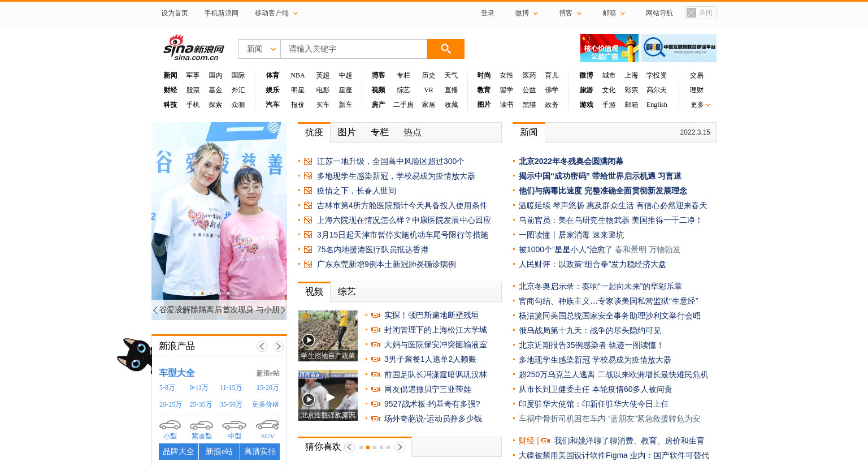
Task: Switch to the 图片 tab
Action: click(347, 132)
